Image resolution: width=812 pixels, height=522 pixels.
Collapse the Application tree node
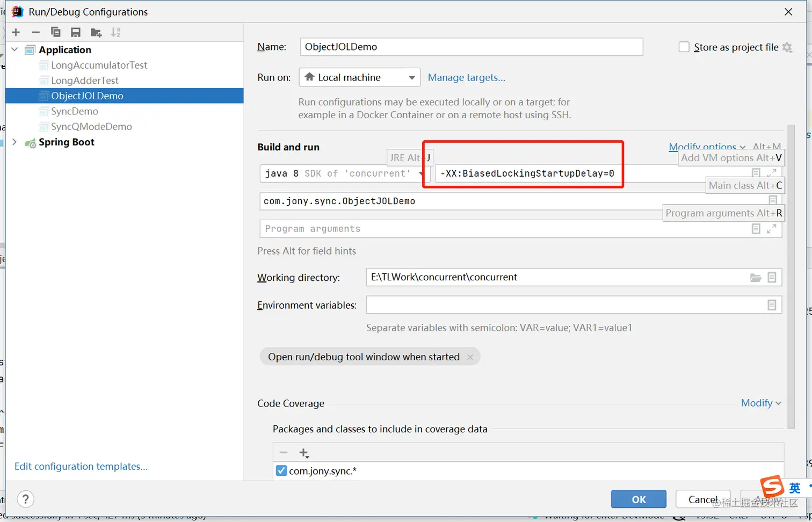(x=15, y=49)
